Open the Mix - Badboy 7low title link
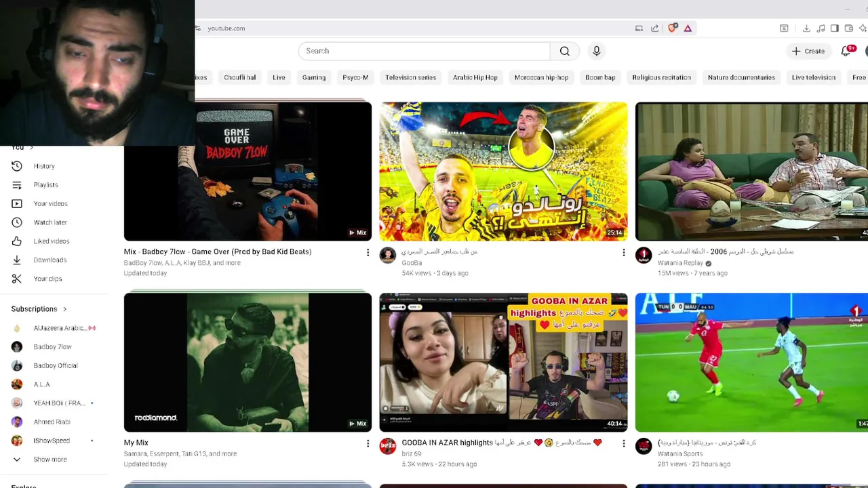 pos(218,251)
